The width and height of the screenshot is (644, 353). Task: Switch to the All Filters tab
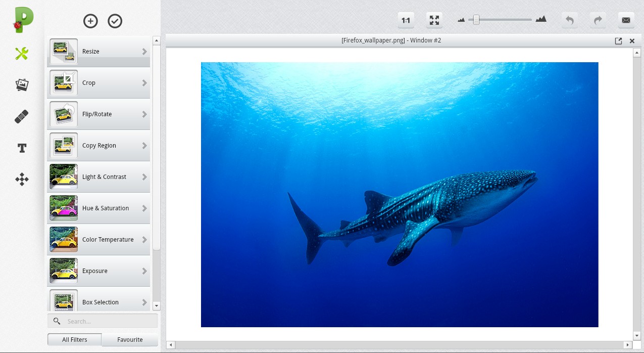click(75, 340)
